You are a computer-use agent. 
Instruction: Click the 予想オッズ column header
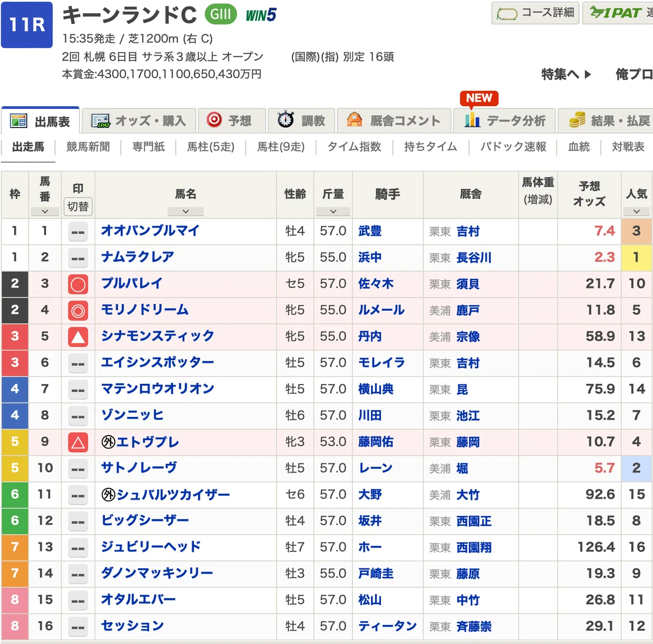[589, 194]
